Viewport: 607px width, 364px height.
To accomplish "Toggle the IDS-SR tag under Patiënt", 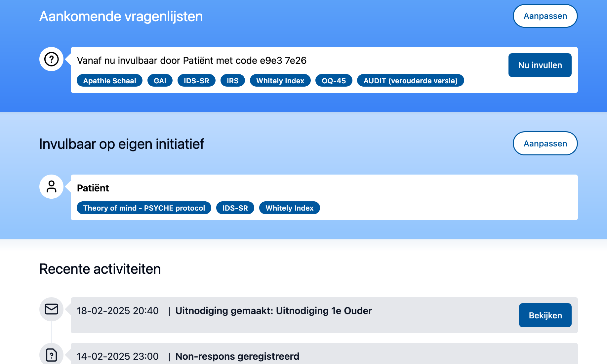I will click(235, 208).
